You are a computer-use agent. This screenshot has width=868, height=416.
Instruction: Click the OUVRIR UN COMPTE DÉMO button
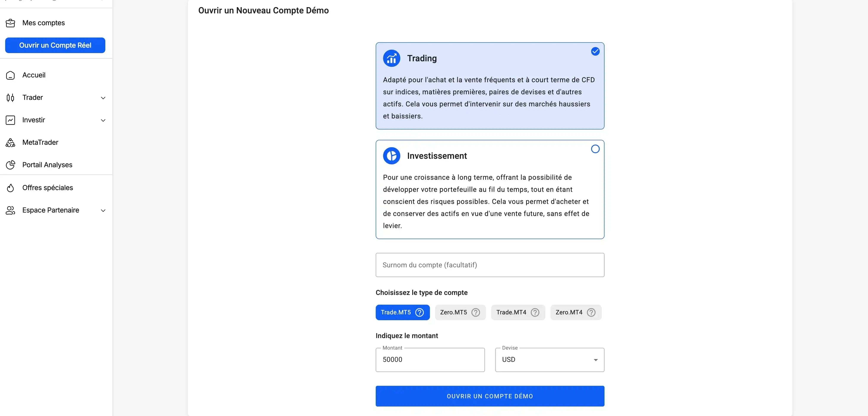coord(490,396)
